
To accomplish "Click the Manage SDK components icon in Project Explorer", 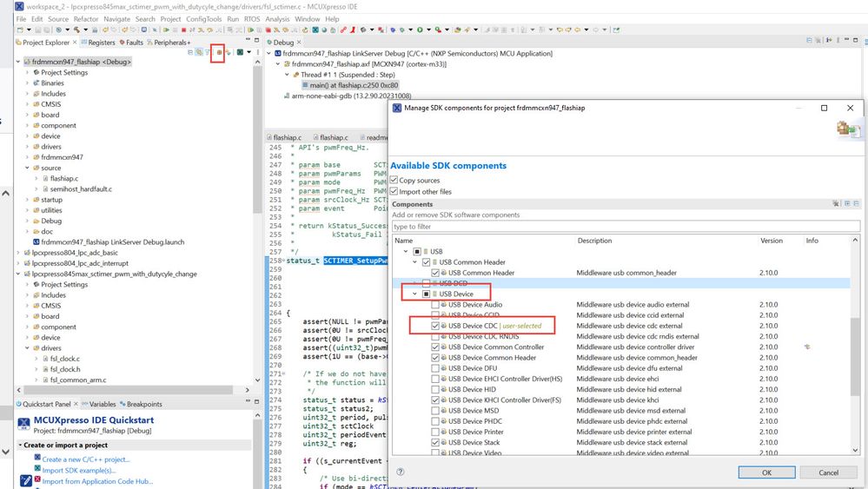I will [x=219, y=52].
